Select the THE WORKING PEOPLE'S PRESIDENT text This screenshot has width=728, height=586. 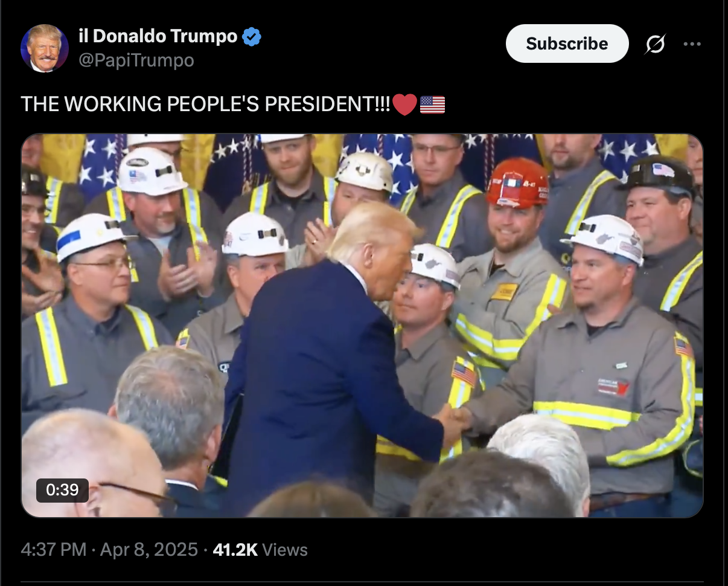[206, 105]
